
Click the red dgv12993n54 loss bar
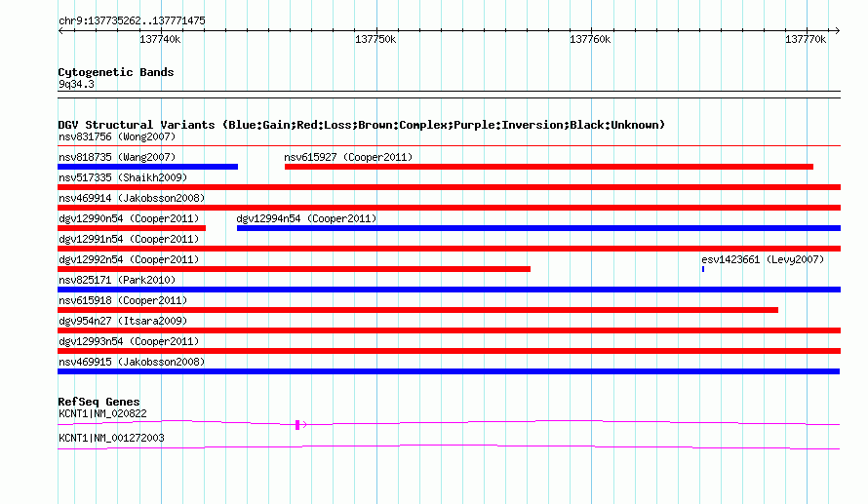pyautogui.click(x=449, y=351)
